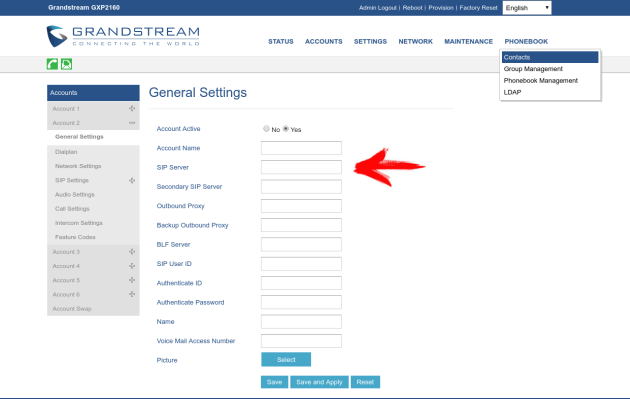Click the Factory Reset link
Screen dimensions: 630x399
(x=478, y=8)
